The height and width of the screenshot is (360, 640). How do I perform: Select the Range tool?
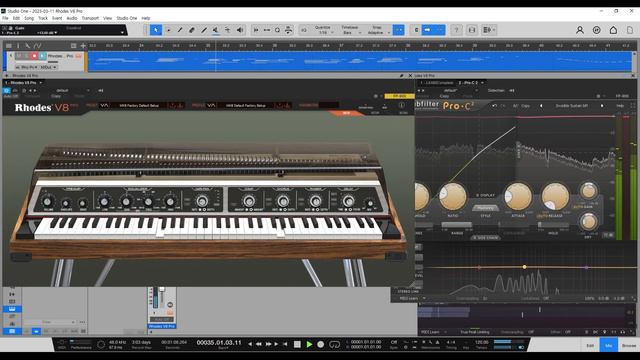click(169, 30)
